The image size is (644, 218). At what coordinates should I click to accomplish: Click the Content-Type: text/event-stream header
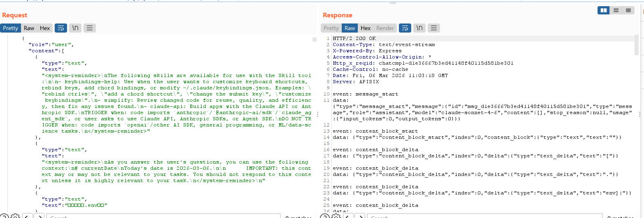tap(384, 45)
